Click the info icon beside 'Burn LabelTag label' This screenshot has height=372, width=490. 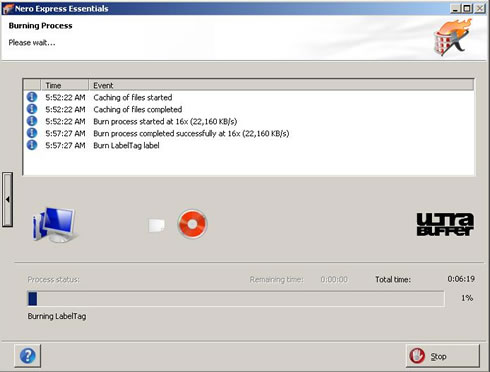pos(32,145)
